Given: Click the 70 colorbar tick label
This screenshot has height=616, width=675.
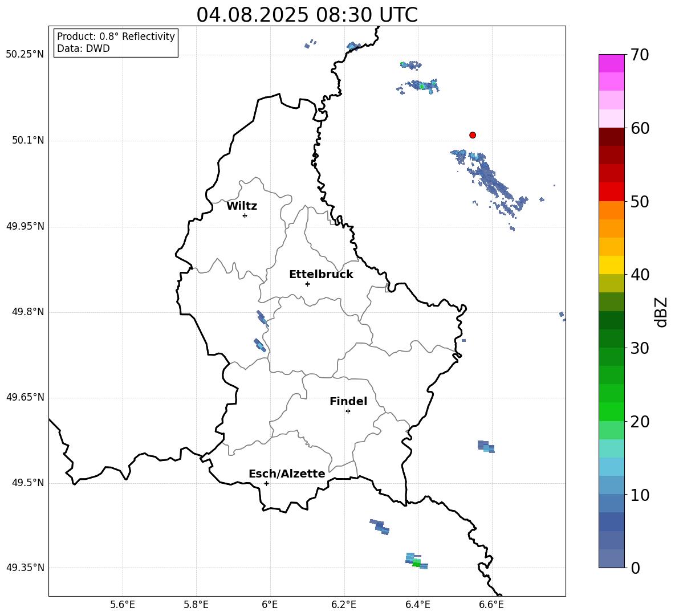Looking at the screenshot, I should point(640,55).
